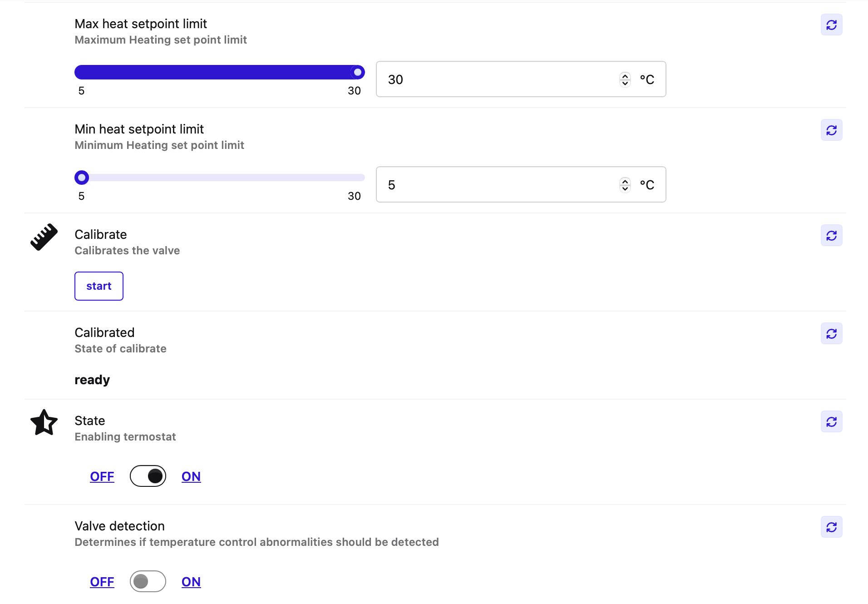The height and width of the screenshot is (604, 868).
Task: Turn Valve detection OFF
Action: 102,582
